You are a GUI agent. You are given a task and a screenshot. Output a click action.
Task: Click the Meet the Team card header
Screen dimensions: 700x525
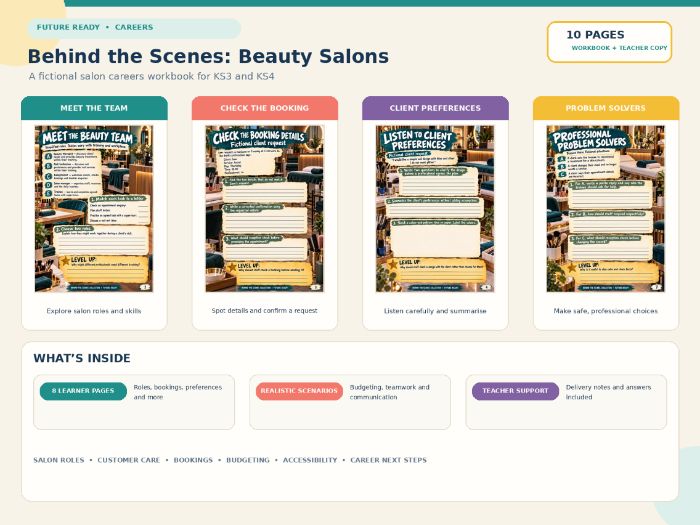point(94,108)
